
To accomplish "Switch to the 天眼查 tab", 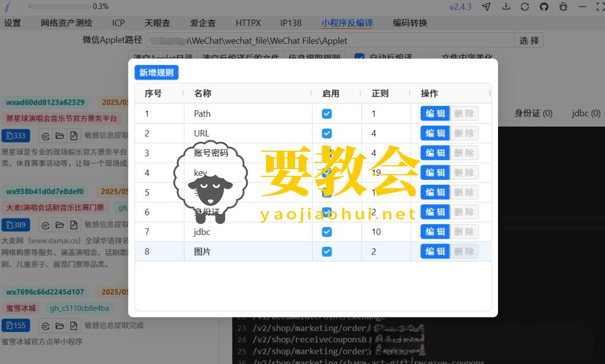I will pos(157,23).
